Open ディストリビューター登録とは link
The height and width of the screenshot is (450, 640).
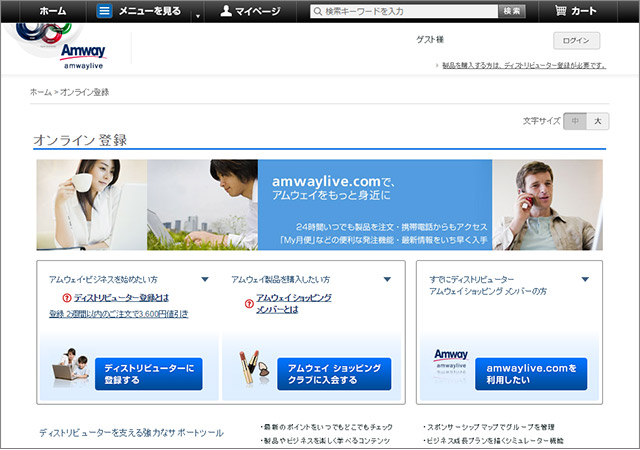coord(121,298)
